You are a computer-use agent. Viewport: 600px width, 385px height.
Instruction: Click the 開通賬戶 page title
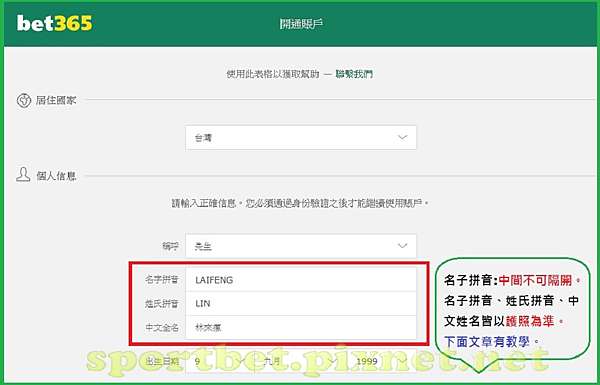pyautogui.click(x=301, y=24)
